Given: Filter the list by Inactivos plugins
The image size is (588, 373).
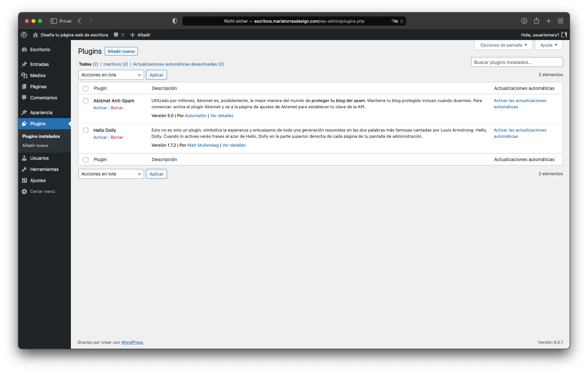Looking at the screenshot, I should pos(112,64).
